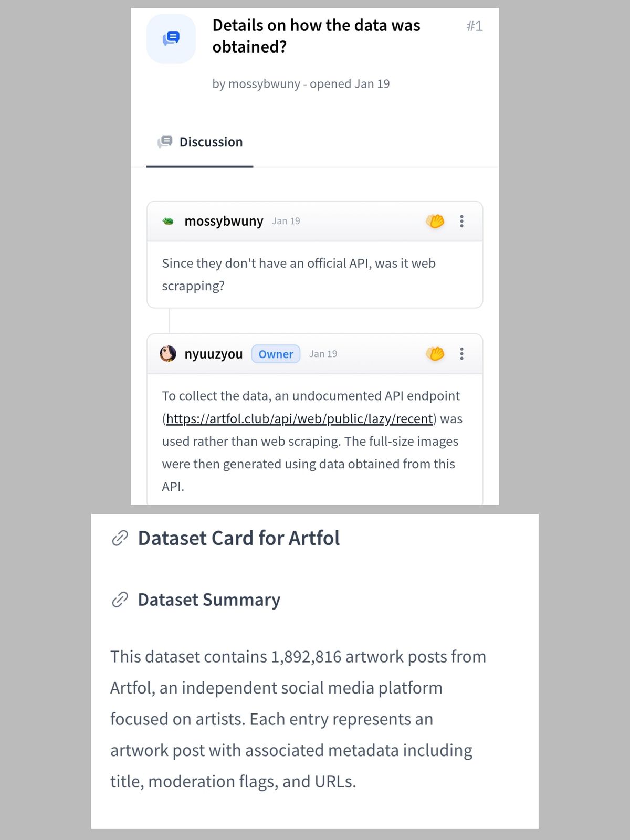630x840 pixels.
Task: Follow the artfol.club API endpoint link
Action: coord(299,418)
